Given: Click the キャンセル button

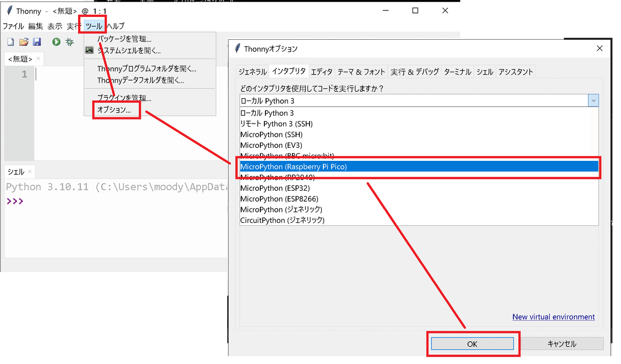Looking at the screenshot, I should (x=562, y=344).
